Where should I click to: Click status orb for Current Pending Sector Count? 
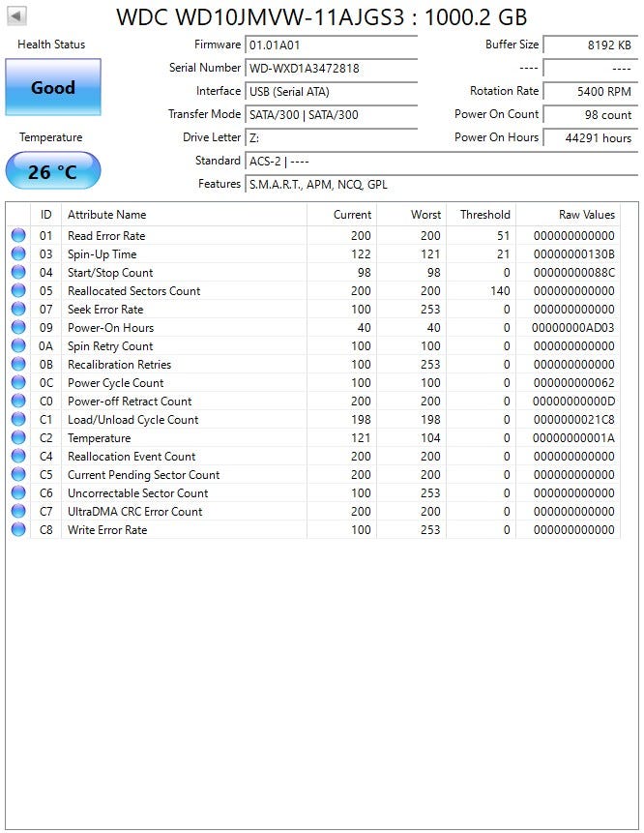(17, 475)
